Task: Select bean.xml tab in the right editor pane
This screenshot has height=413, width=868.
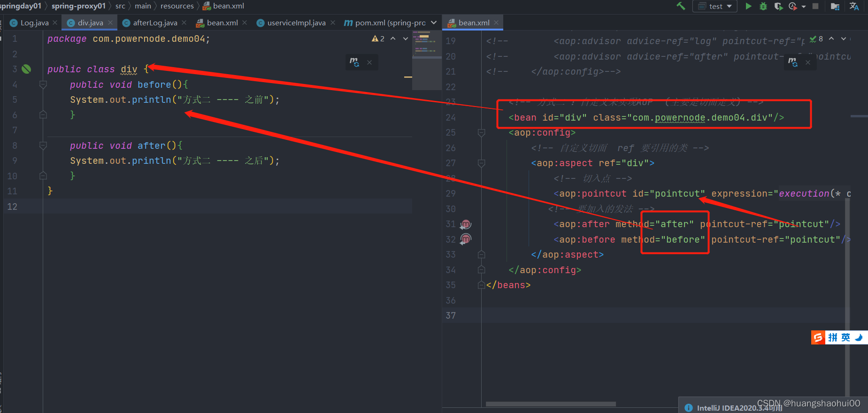Action: [474, 23]
